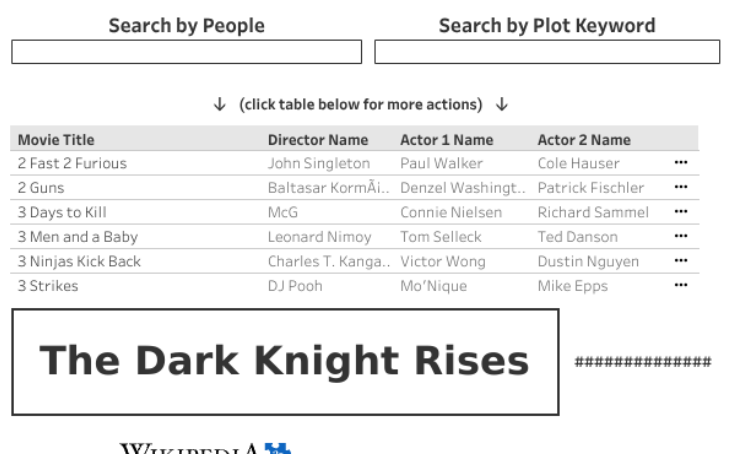
Task: Click the Search by People input box
Action: 187,52
